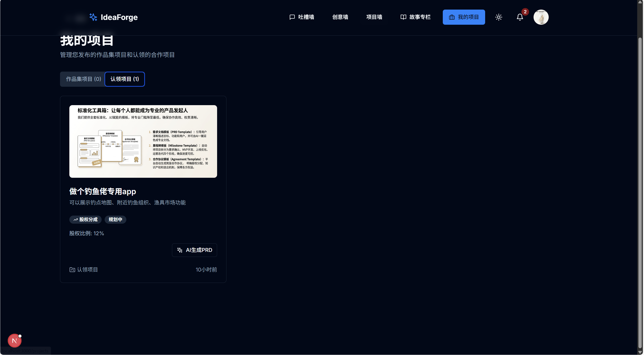Toggle the light/dark theme sun icon
The width and height of the screenshot is (644, 355).
499,17
